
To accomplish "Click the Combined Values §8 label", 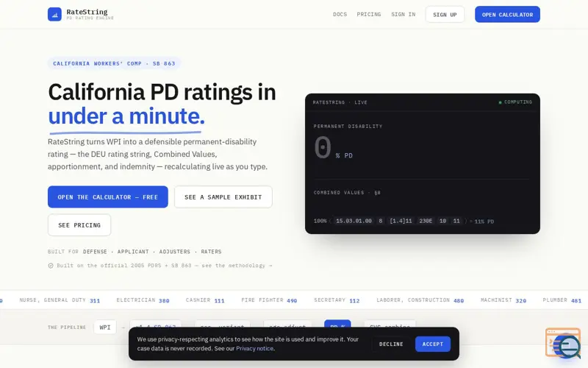I will pyautogui.click(x=347, y=193).
